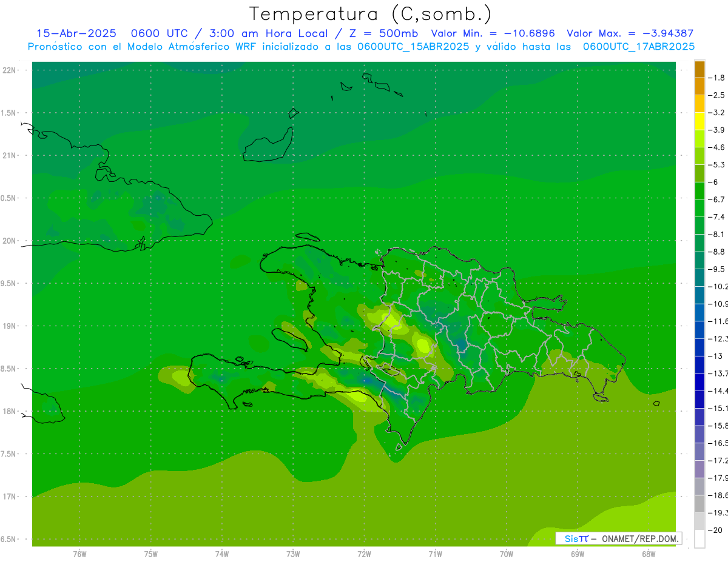Click the purple swatch beside '-17.9'
The height and width of the screenshot is (562, 728).
point(699,469)
